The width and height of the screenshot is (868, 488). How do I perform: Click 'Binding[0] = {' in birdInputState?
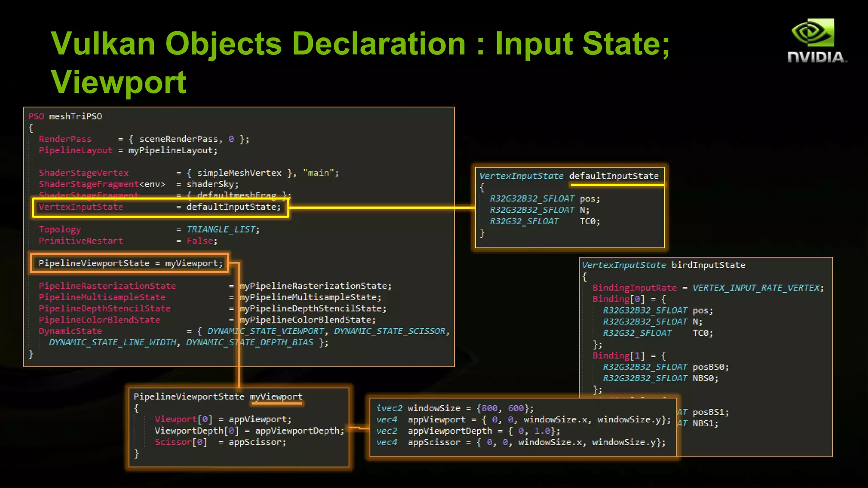pyautogui.click(x=629, y=299)
